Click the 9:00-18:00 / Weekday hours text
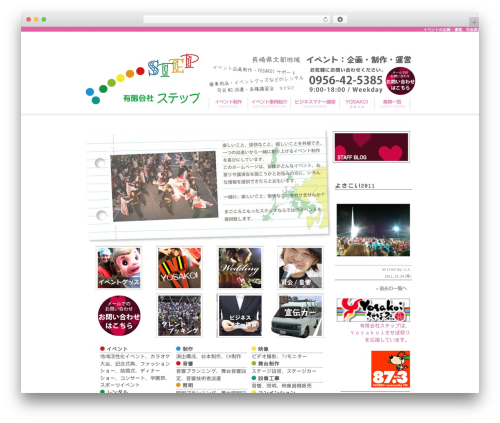This screenshot has height=423, width=500. [346, 90]
